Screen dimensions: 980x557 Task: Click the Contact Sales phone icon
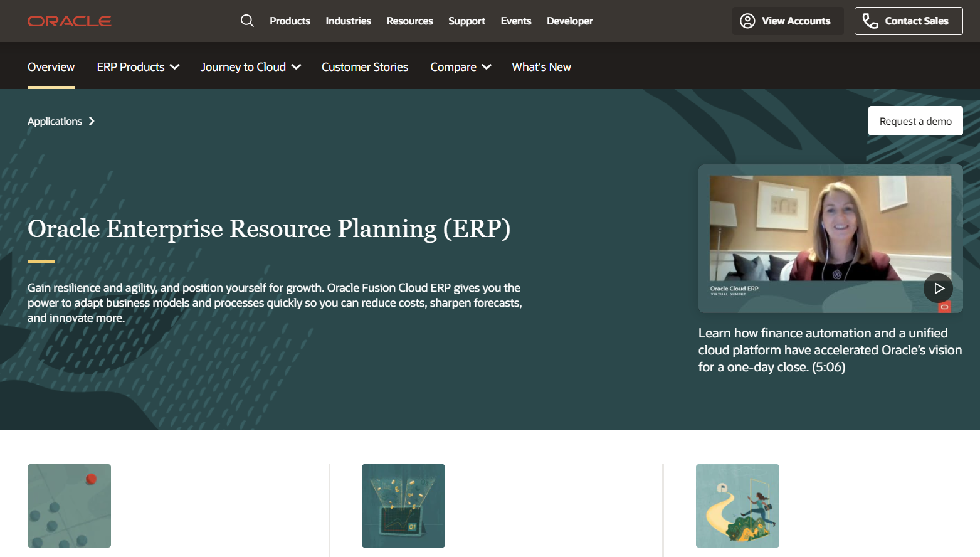[870, 21]
